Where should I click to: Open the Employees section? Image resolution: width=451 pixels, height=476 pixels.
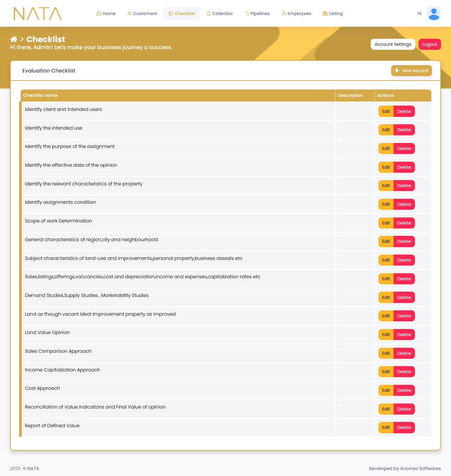296,14
